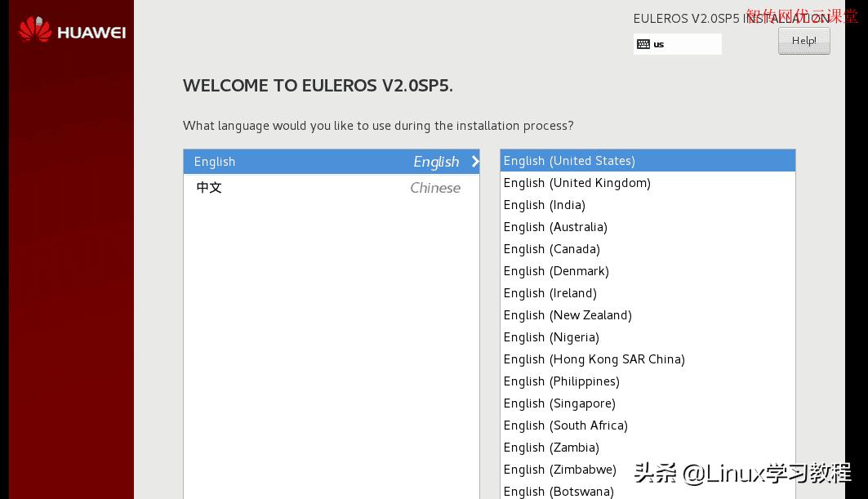Choose English (United States) locale
This screenshot has width=868, height=499.
[x=648, y=161]
